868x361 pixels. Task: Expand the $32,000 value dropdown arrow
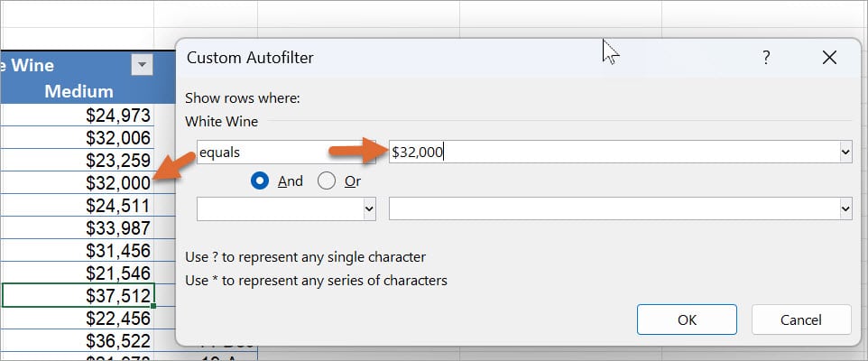pyautogui.click(x=845, y=153)
